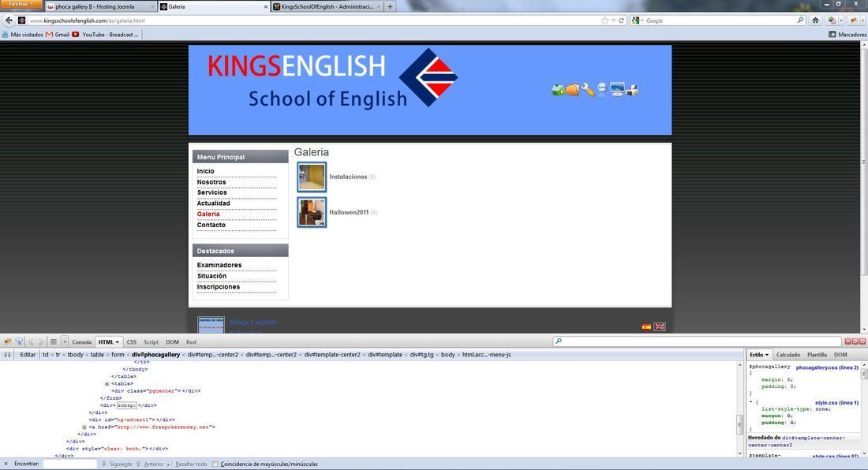The image size is (868, 470).
Task: Switch to the CSS panel
Action: pos(131,341)
